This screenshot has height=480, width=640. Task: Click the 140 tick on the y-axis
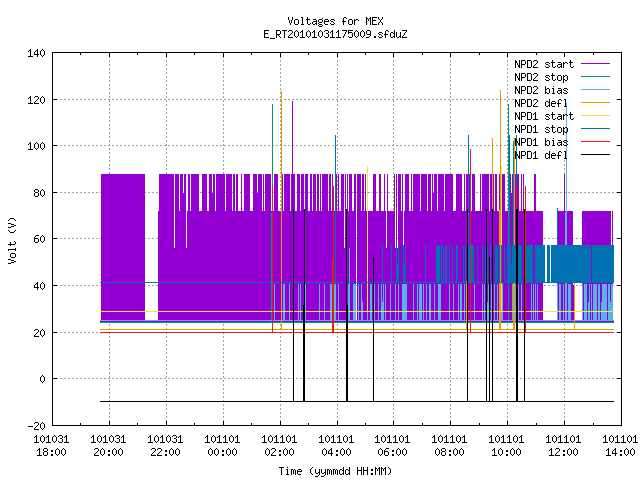coord(36,53)
